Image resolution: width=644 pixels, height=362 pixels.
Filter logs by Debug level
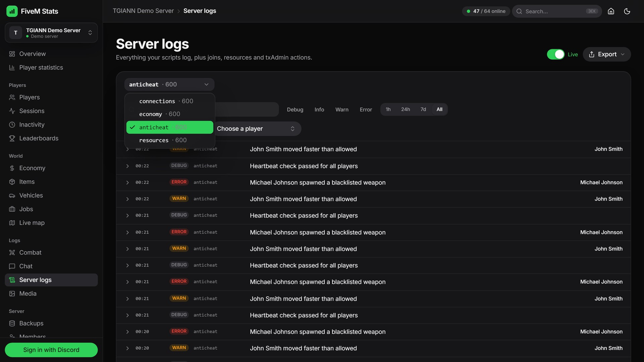click(x=295, y=110)
